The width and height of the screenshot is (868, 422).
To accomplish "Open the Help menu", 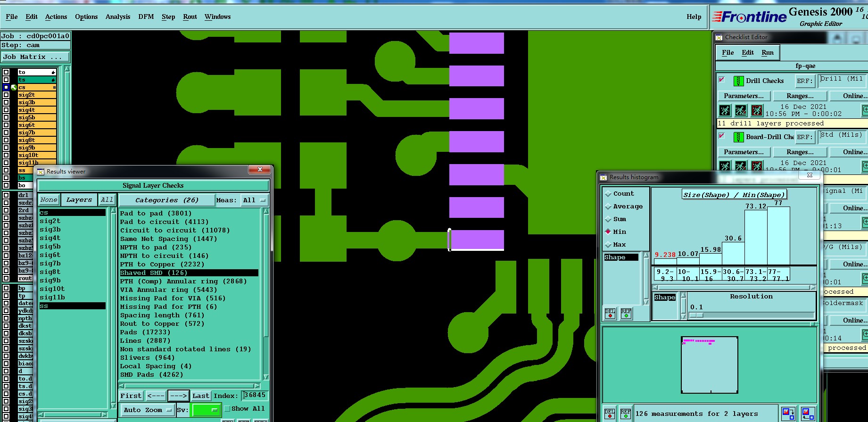I will click(x=694, y=17).
